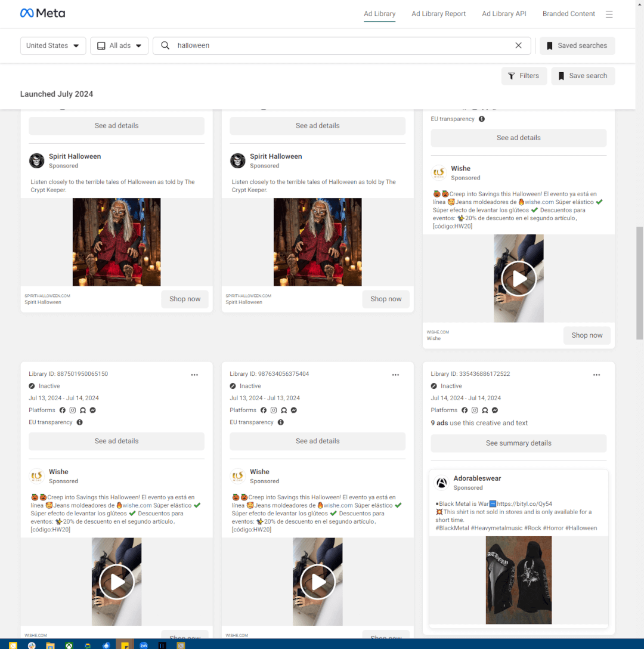Click the search magnifier icon

tap(165, 45)
